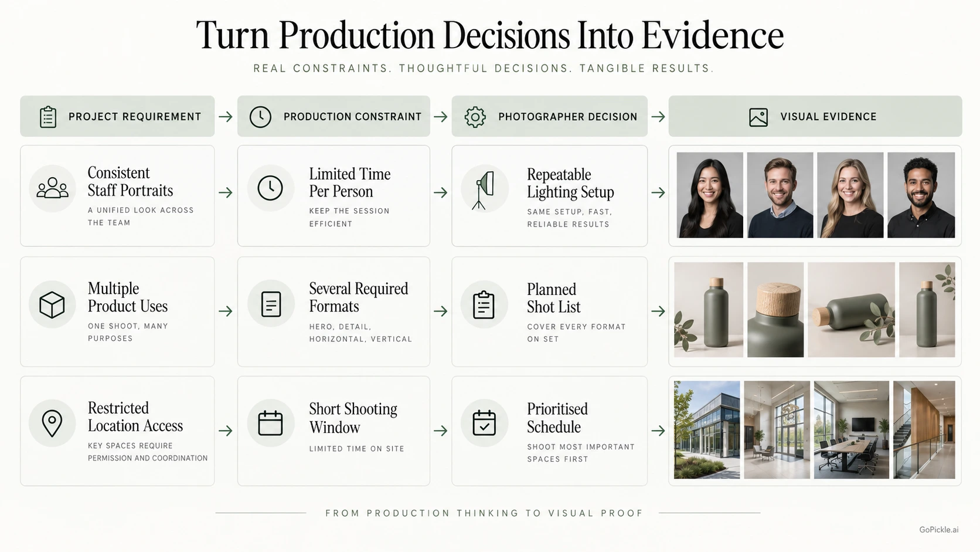
Task: Click the checklist icon in Planned Shot List card
Action: [x=484, y=304]
